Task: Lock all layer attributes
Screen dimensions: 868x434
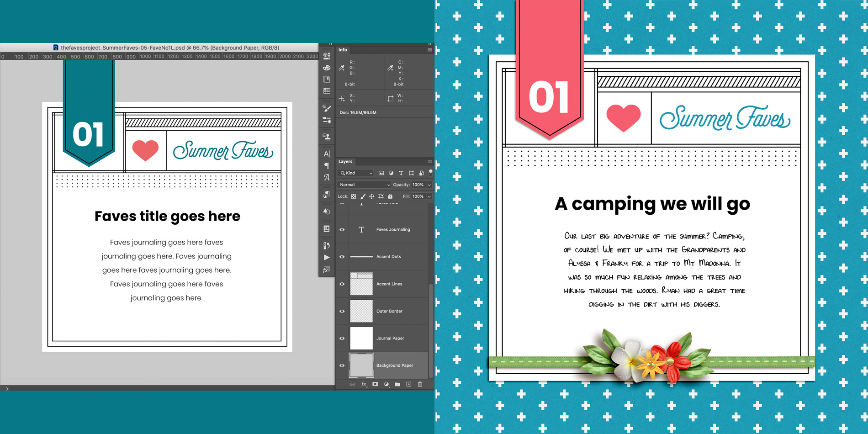Action: click(x=390, y=196)
